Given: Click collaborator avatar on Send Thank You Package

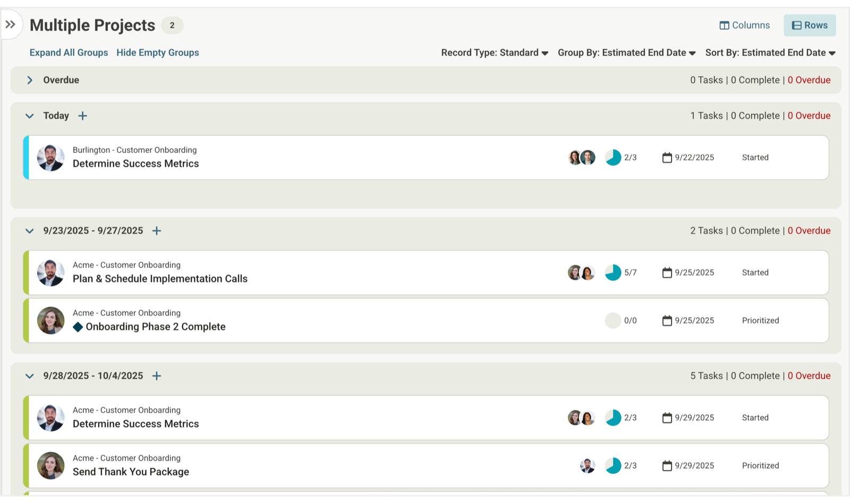Looking at the screenshot, I should pyautogui.click(x=588, y=466).
